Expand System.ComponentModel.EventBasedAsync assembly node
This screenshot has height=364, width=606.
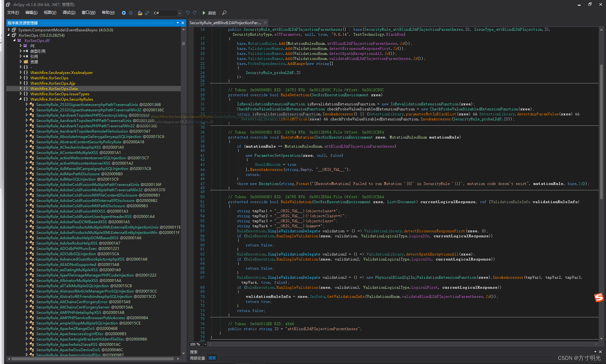click(x=9, y=30)
